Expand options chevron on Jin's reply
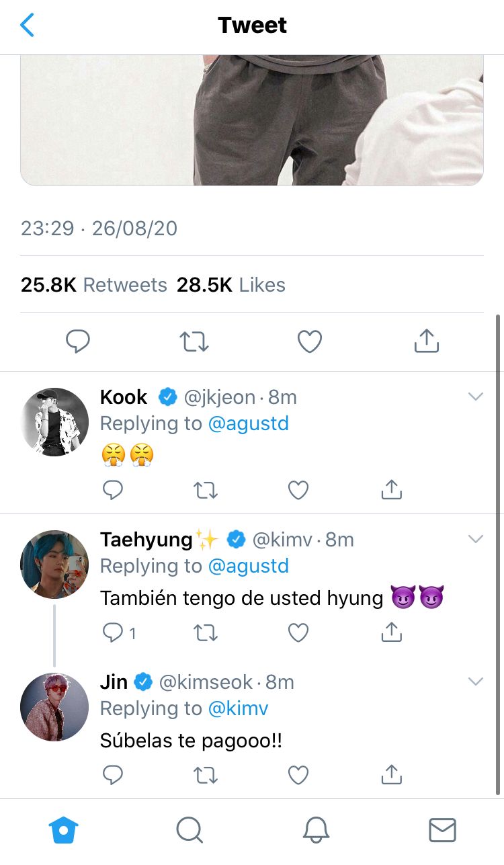Viewport: 504px width, 865px height. click(x=476, y=682)
